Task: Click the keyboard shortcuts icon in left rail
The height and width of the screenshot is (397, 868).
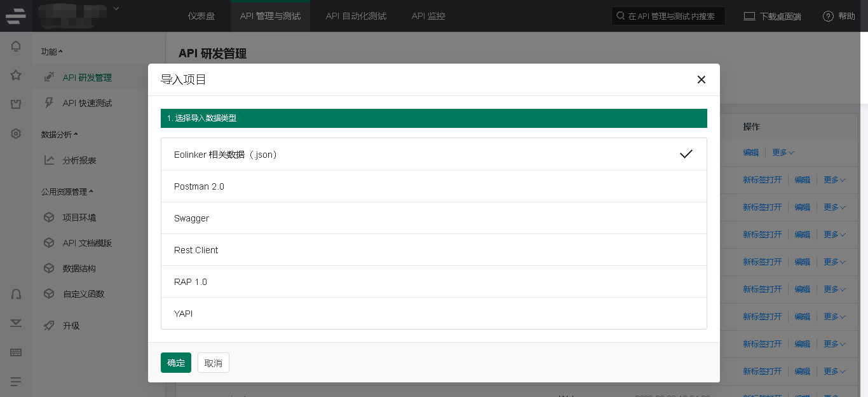Action: [16, 352]
